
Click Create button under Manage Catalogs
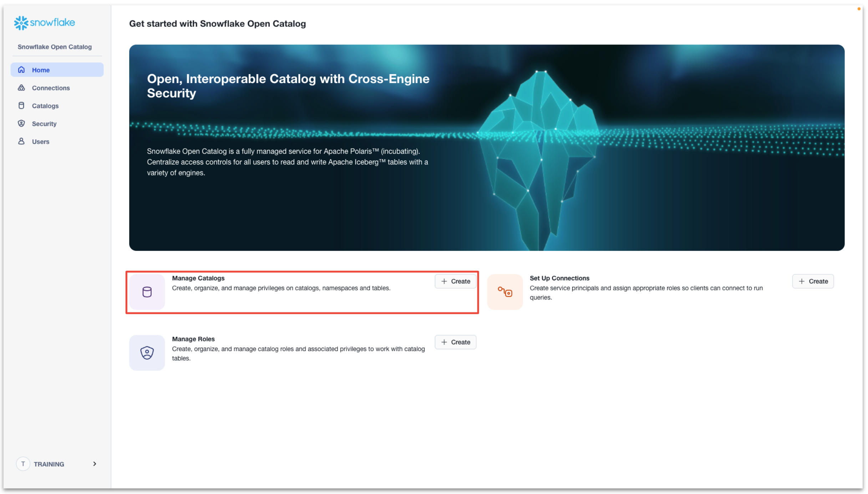(456, 281)
